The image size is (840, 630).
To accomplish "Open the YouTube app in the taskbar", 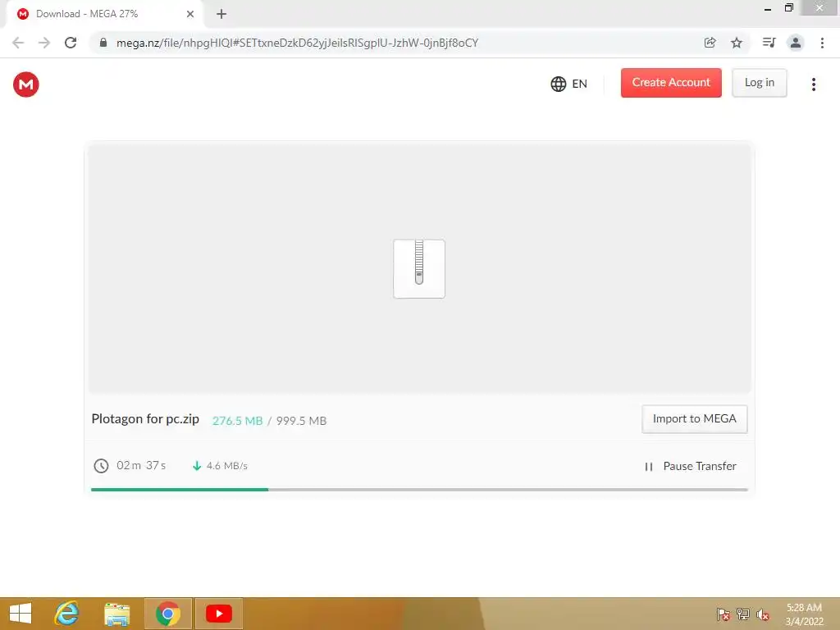I will 218,614.
